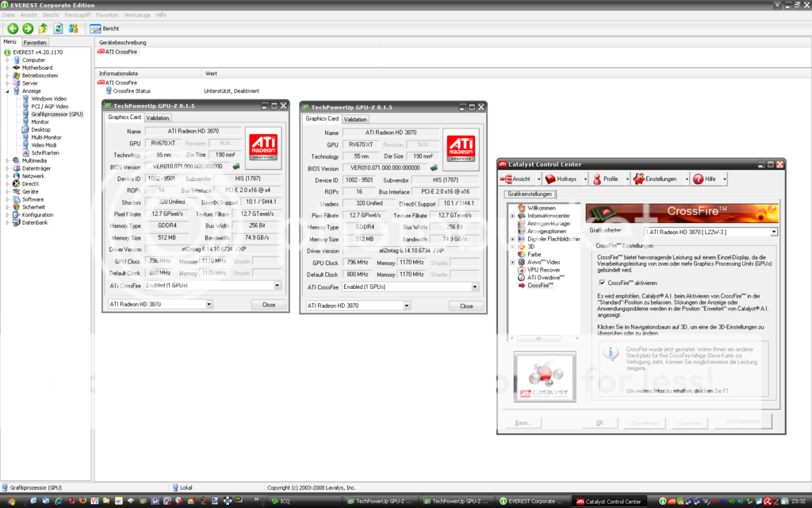
Task: Click the BIOS save icon in the right GPU-Z window
Action: pos(434,167)
